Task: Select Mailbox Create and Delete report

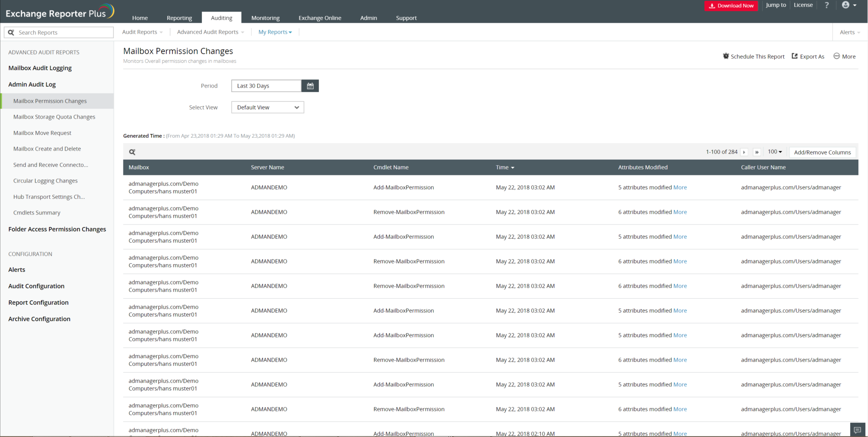Action: (47, 149)
